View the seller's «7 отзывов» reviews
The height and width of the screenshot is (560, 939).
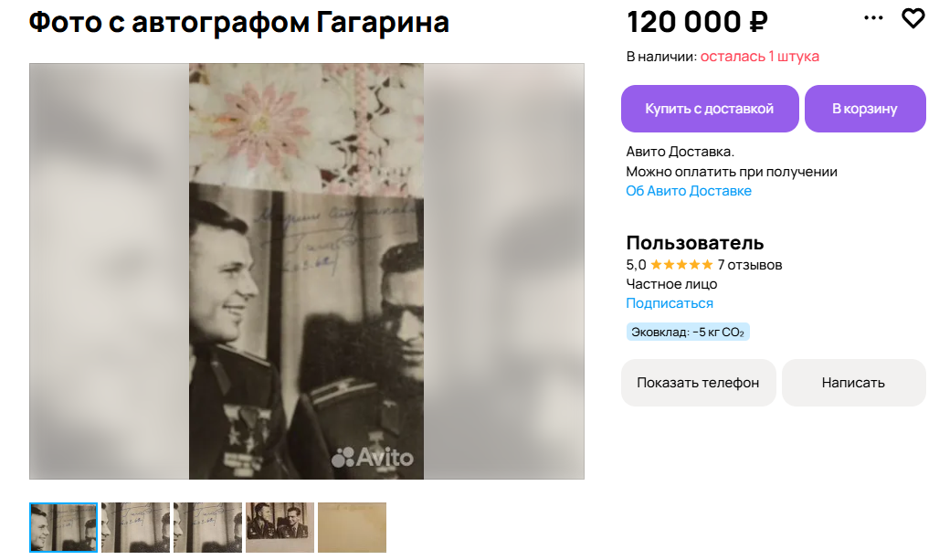tap(750, 265)
